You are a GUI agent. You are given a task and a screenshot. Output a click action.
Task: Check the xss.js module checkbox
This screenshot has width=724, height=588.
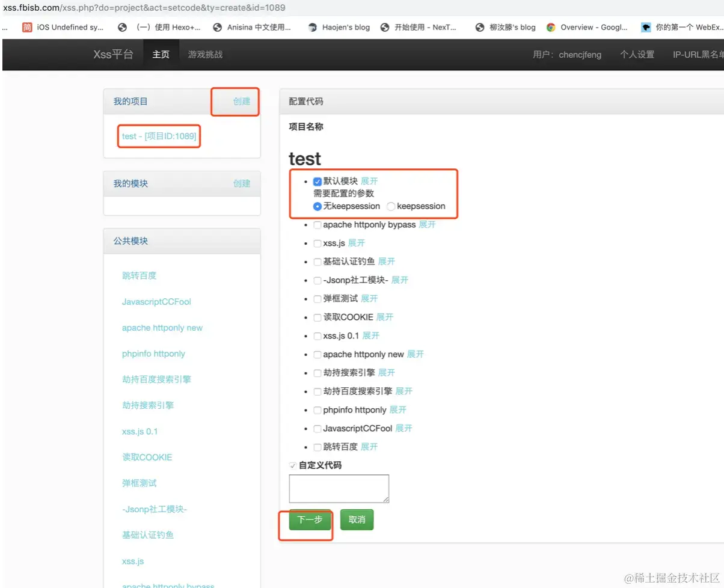pyautogui.click(x=317, y=243)
